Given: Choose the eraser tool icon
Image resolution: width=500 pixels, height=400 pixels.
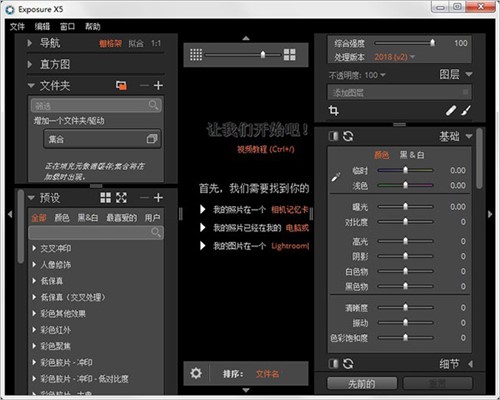Looking at the screenshot, I should click(451, 110).
